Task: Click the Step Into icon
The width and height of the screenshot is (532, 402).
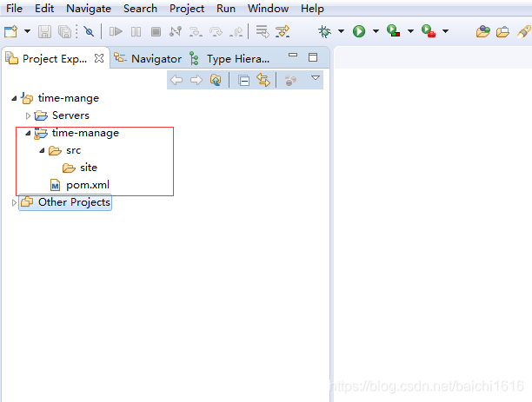Action: point(196,31)
